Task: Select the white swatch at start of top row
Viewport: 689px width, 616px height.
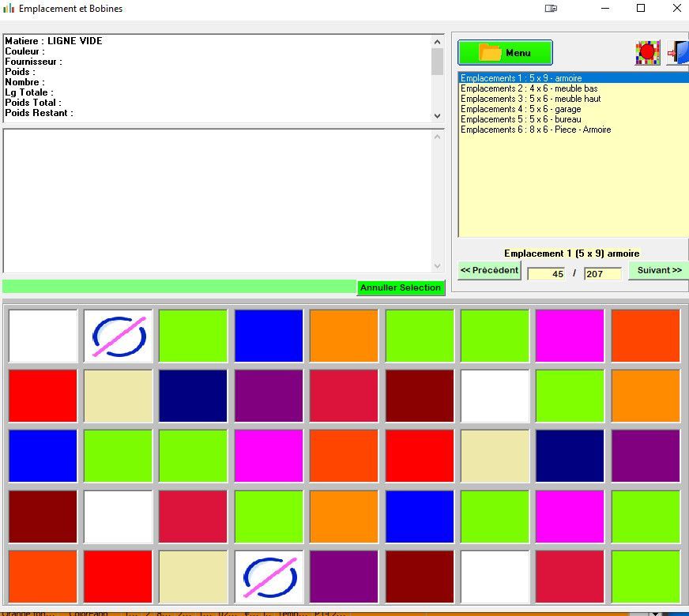Action: click(43, 336)
